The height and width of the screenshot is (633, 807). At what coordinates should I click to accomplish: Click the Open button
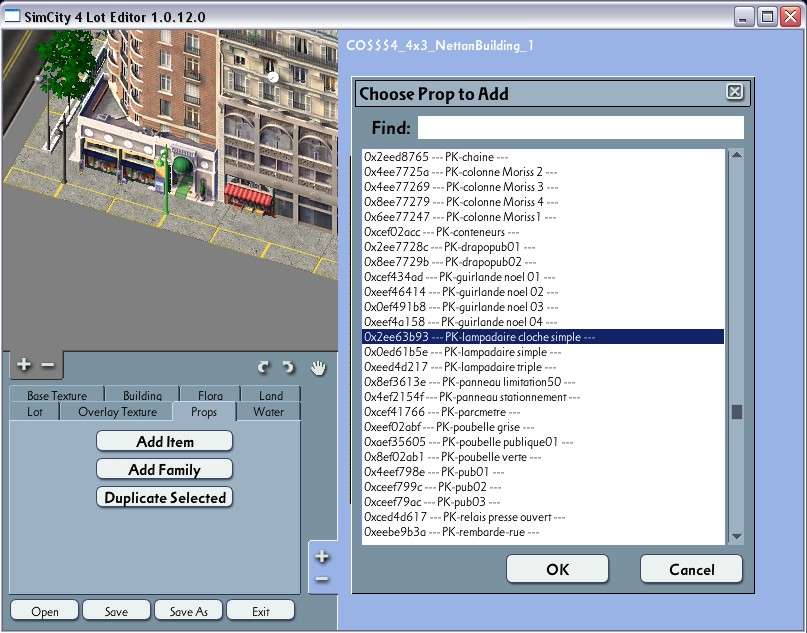pyautogui.click(x=45, y=611)
